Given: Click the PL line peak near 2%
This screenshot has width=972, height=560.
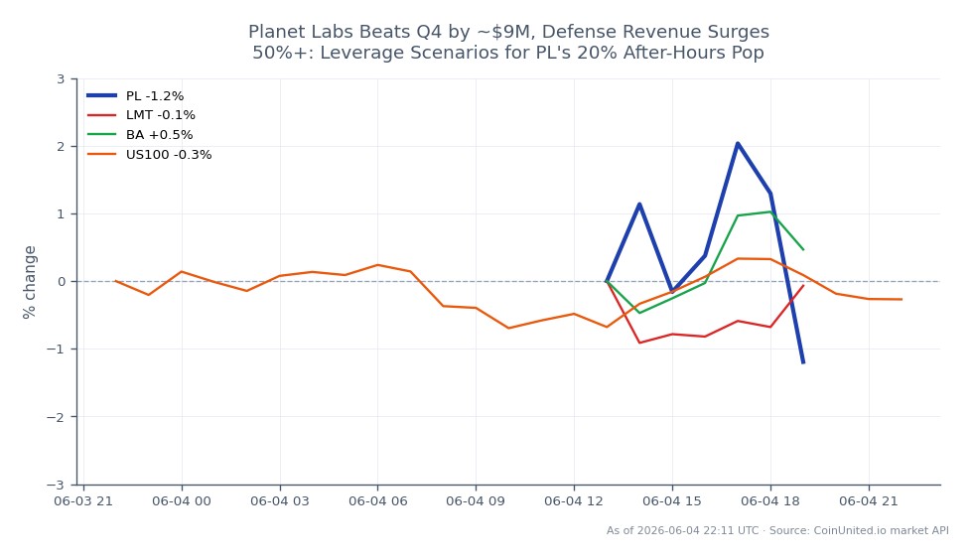Looking at the screenshot, I should pyautogui.click(x=738, y=143).
